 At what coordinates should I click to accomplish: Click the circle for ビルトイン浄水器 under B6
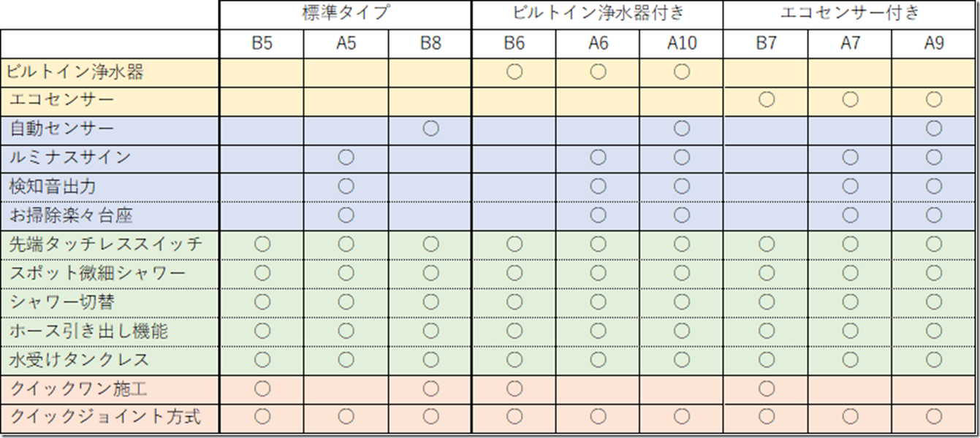coord(514,72)
